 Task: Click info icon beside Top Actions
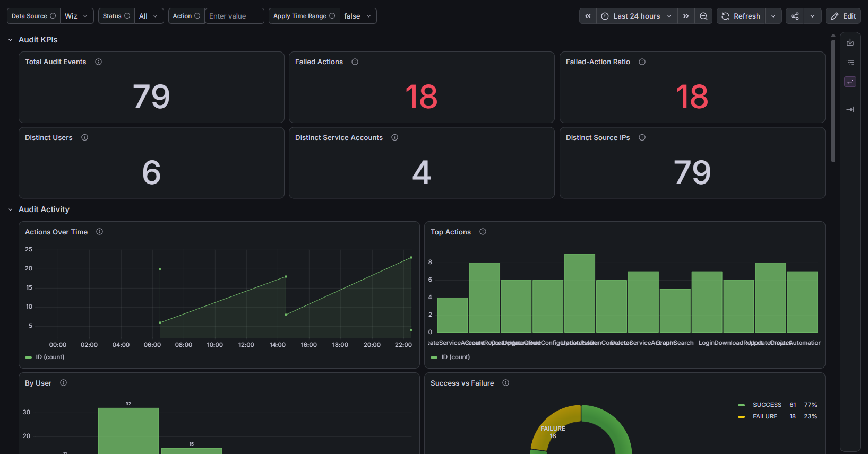(483, 232)
